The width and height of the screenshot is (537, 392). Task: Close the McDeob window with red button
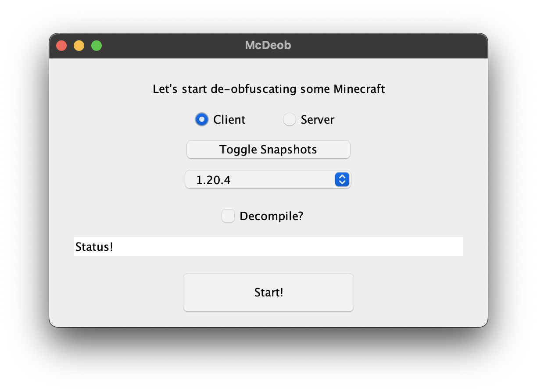61,46
